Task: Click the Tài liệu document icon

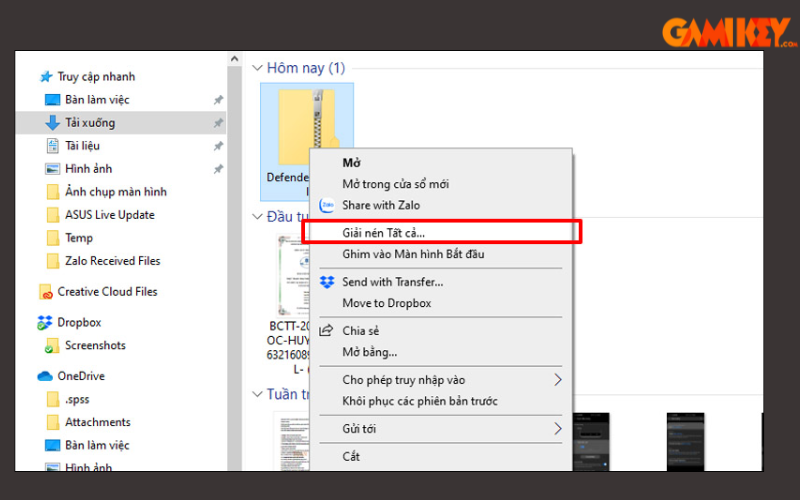Action: click(53, 146)
